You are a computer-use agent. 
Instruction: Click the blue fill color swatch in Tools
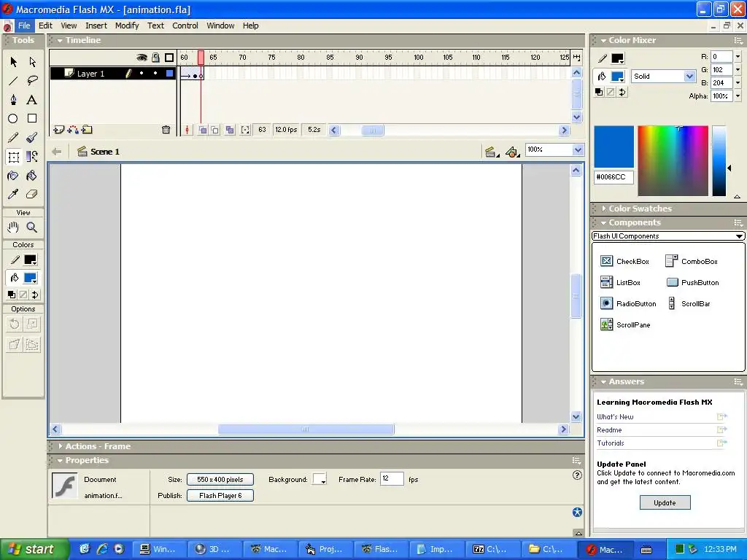31,278
